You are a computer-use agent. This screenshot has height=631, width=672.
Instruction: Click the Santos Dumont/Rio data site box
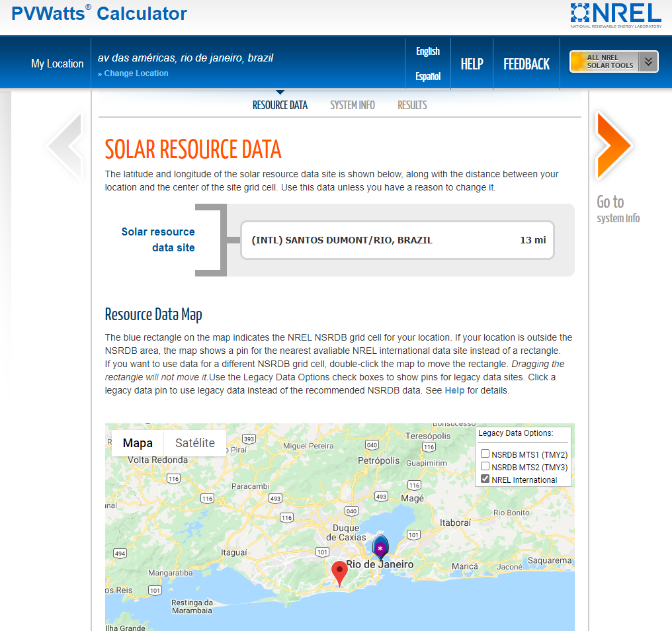398,240
